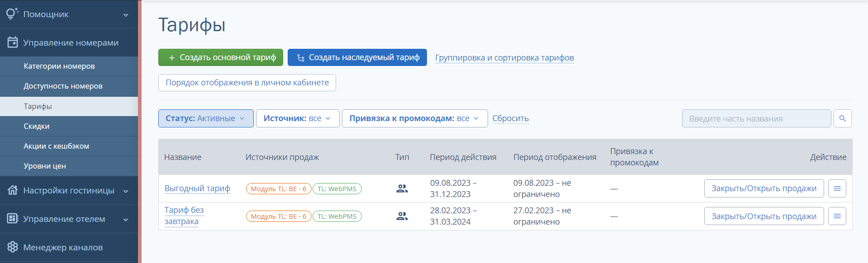Image resolution: width=868 pixels, height=263 pixels.
Task: Click the Менеджер каналов icon
Action: [x=13, y=247]
